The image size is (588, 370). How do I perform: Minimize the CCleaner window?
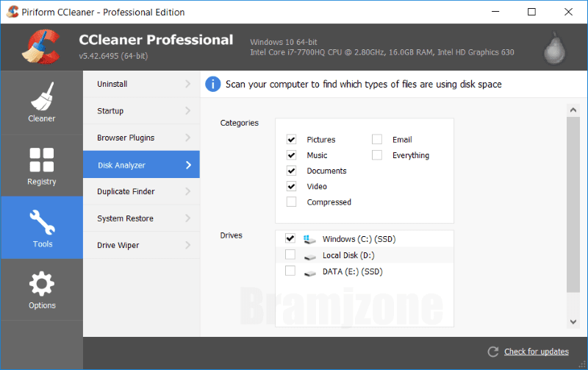(x=495, y=12)
